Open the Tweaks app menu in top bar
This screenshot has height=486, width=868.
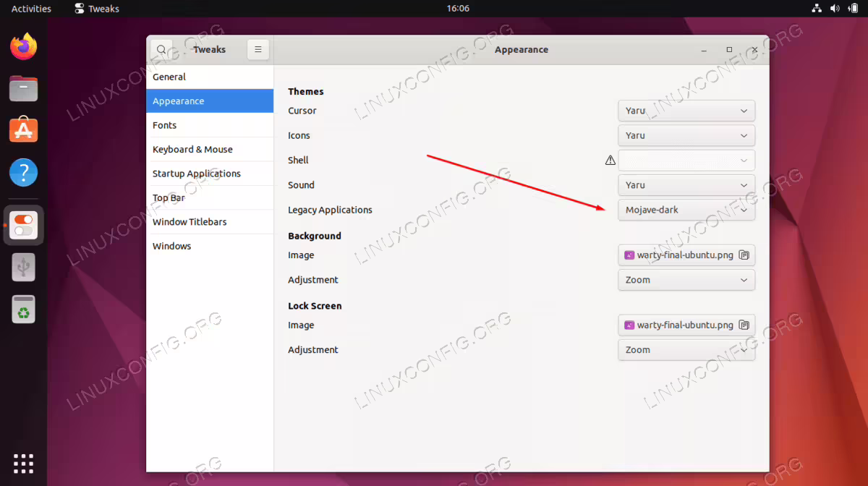[97, 9]
